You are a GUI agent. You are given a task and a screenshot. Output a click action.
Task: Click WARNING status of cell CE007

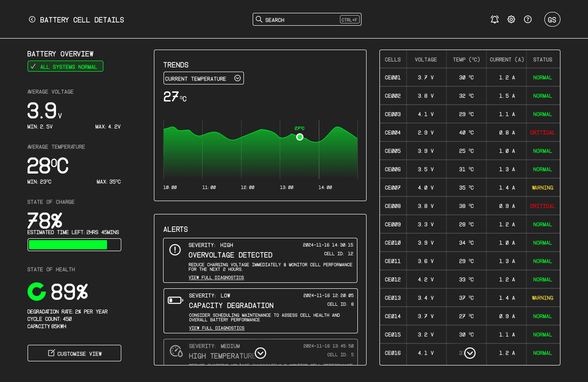pos(543,188)
